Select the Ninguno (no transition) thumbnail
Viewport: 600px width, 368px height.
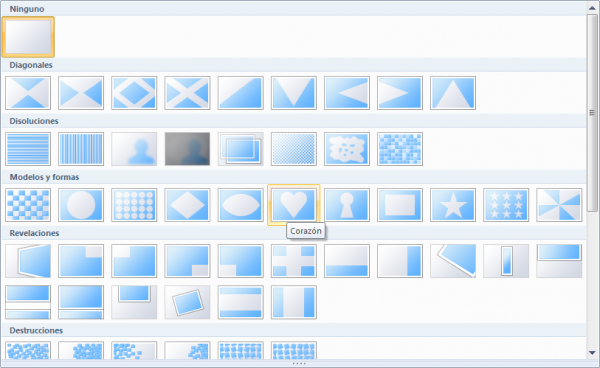pos(28,37)
